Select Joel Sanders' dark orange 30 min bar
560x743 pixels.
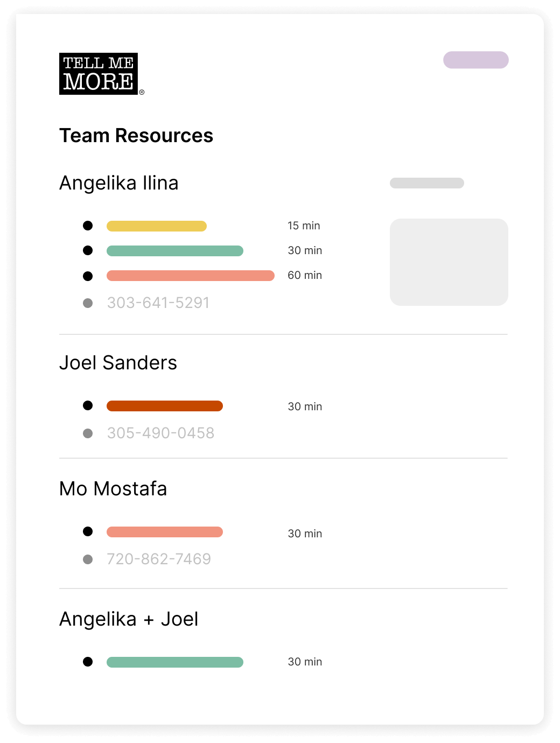tap(164, 406)
